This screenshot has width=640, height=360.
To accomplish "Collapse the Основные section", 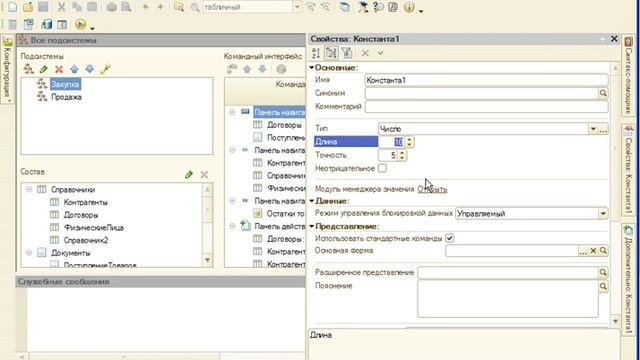I will pos(311,67).
